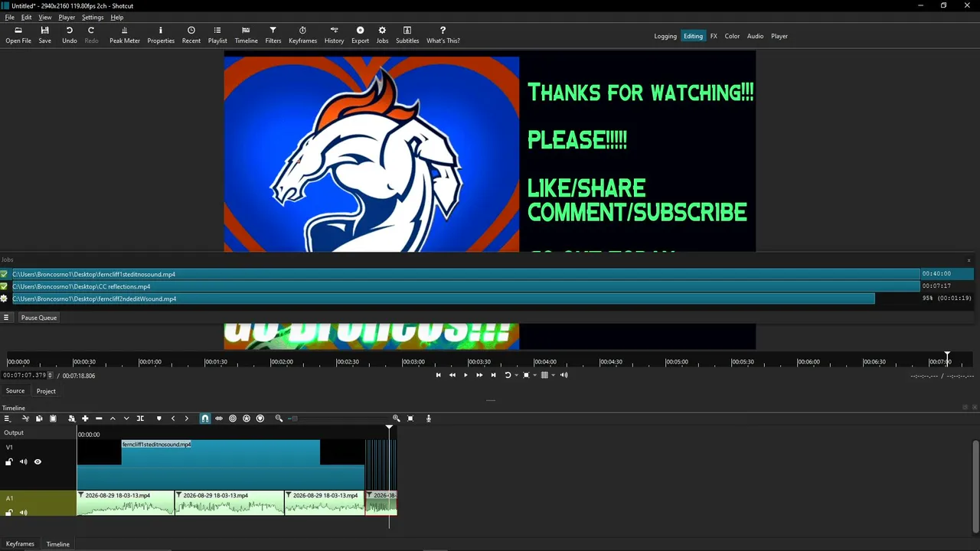Toggle the Timeline panel from main toolbar

pos(246,35)
